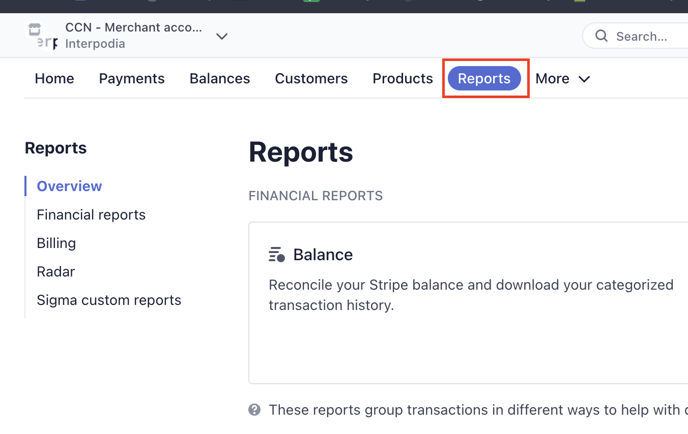
Task: Click the Balance report list icon
Action: pos(277,255)
